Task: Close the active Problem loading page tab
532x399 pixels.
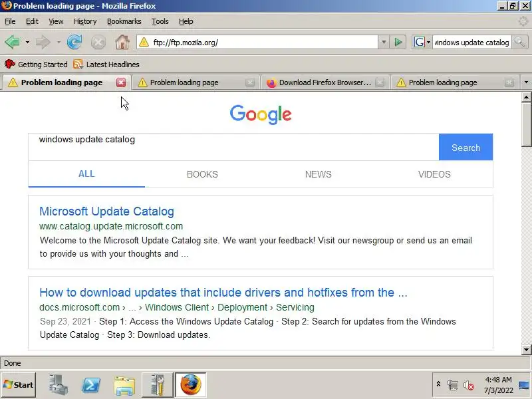Action: point(121,82)
